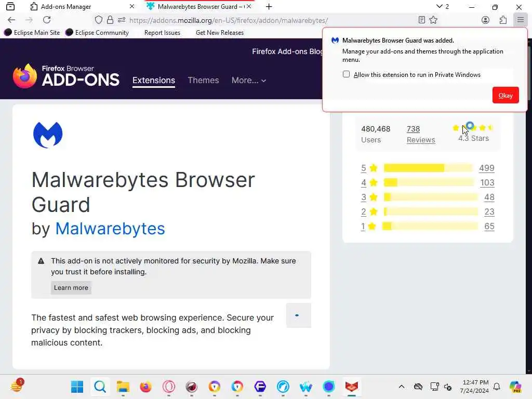The width and height of the screenshot is (532, 399).
Task: Close the Add-ons Manager tab
Action: pyautogui.click(x=132, y=6)
